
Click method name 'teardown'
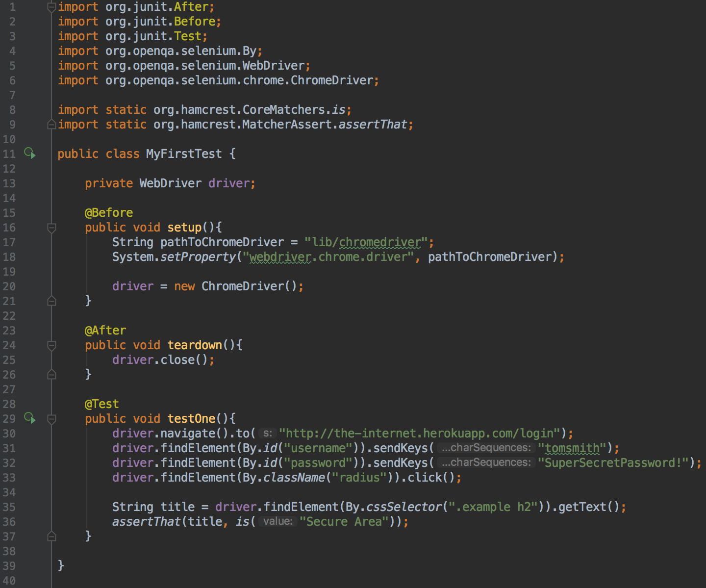[x=195, y=345]
